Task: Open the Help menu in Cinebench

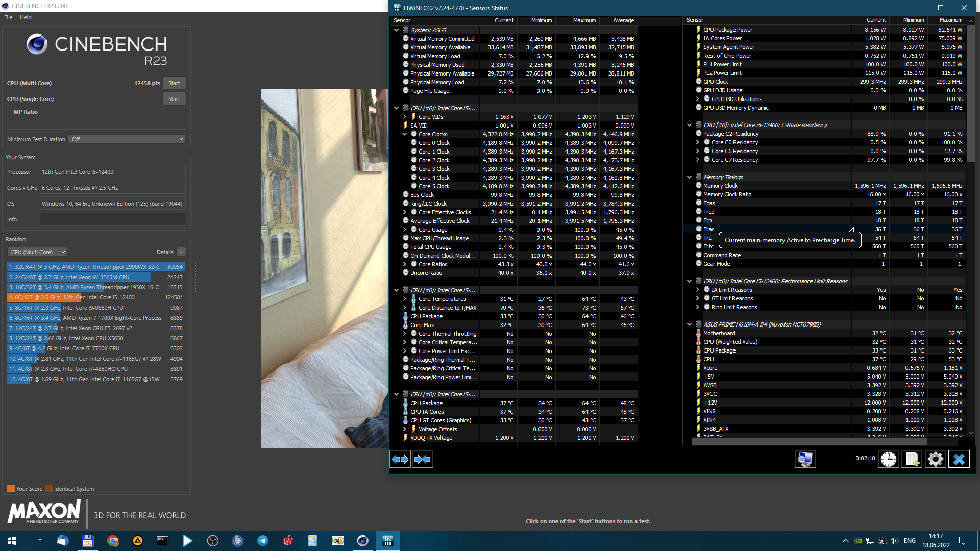Action: (26, 17)
